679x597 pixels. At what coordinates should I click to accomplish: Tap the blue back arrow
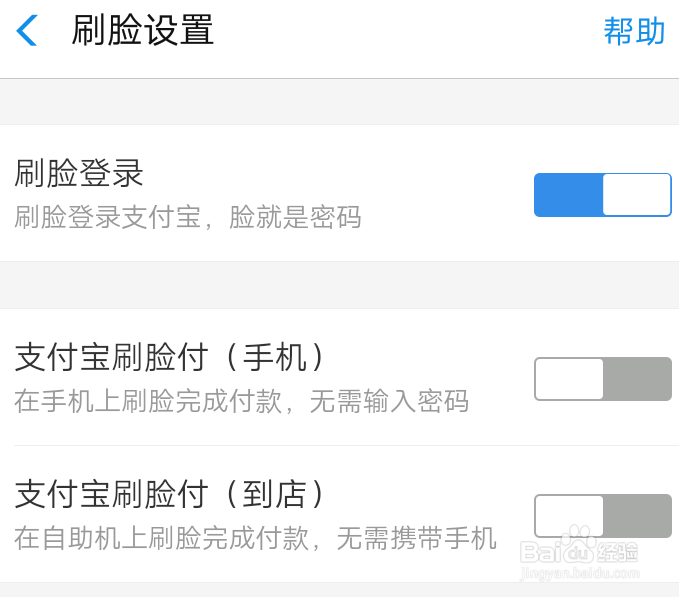point(27,31)
